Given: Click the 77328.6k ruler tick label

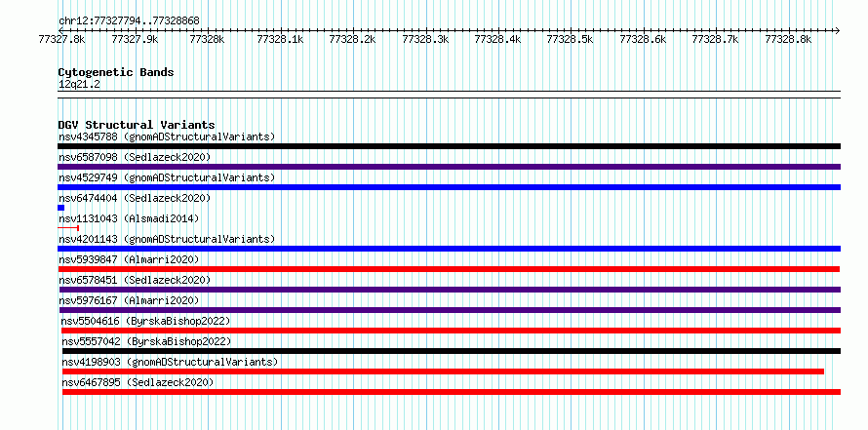Looking at the screenshot, I should (x=643, y=39).
